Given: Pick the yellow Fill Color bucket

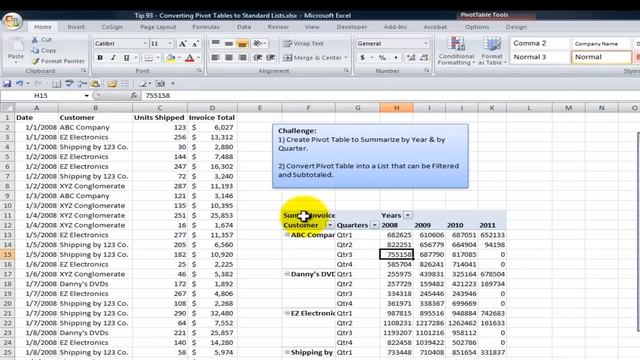Looking at the screenshot, I should tap(171, 58).
